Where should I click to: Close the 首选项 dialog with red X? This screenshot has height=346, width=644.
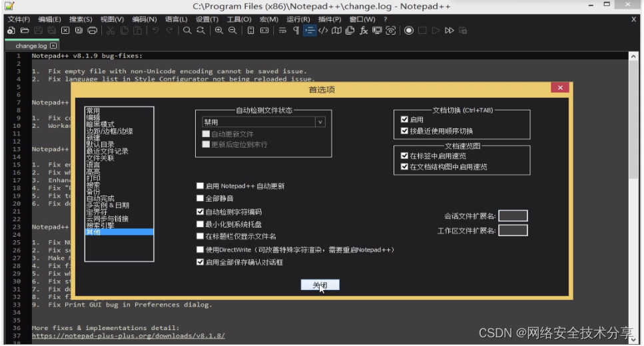pos(560,87)
